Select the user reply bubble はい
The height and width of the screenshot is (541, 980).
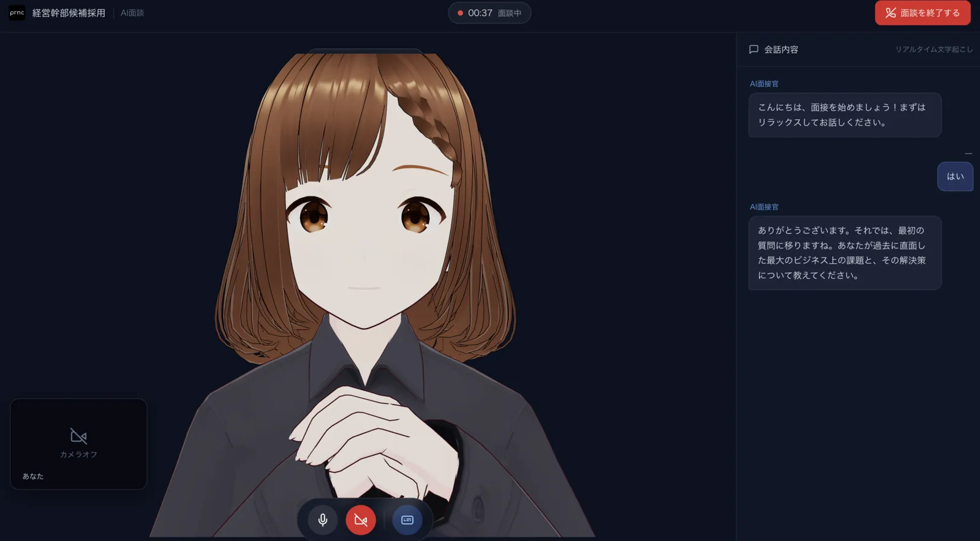tap(956, 176)
